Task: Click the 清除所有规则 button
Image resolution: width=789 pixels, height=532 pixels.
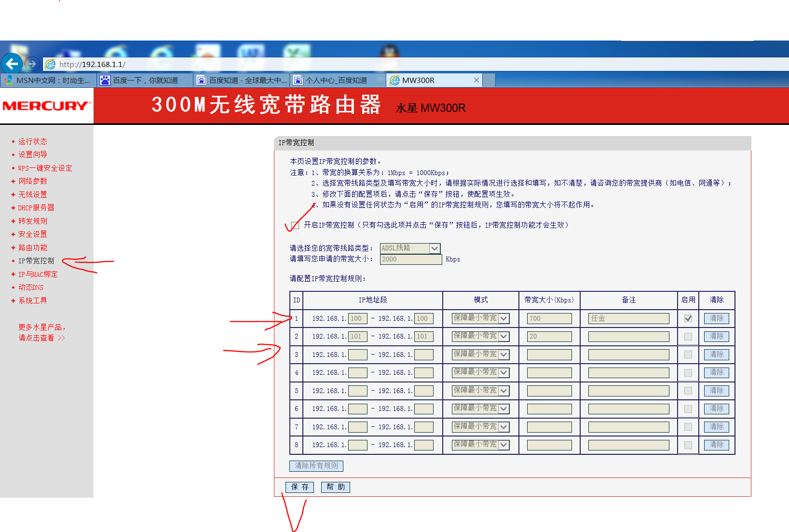Action: tap(316, 466)
